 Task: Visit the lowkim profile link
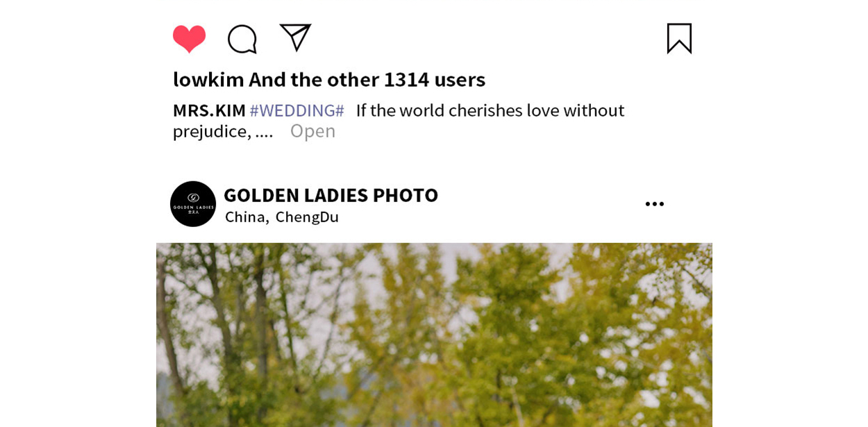point(208,79)
